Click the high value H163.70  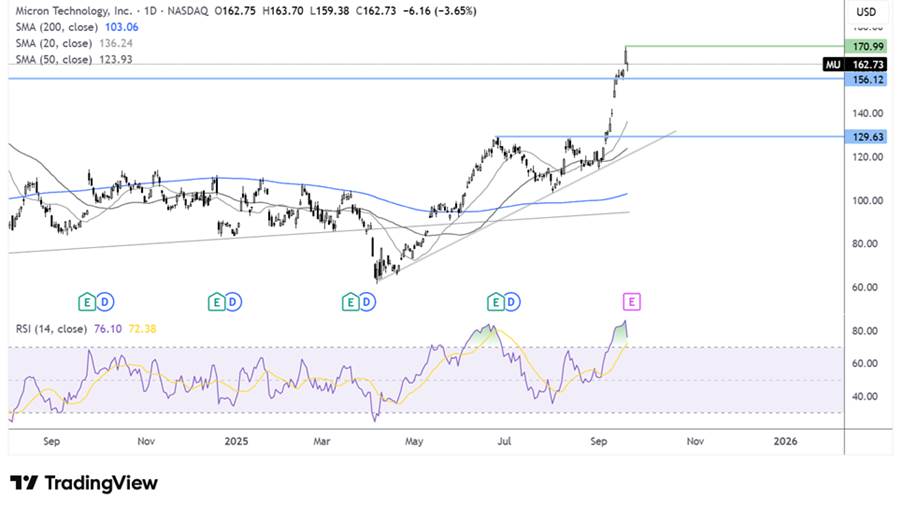[x=282, y=11]
